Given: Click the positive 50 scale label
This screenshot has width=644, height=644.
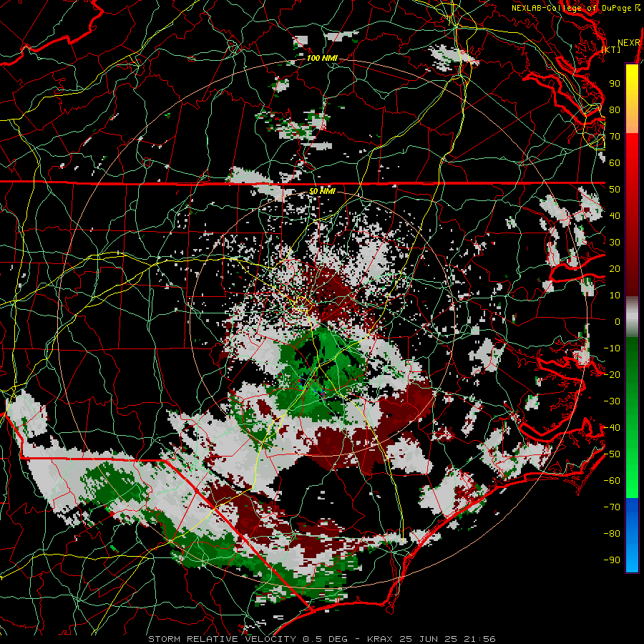Looking at the screenshot, I should point(615,190).
